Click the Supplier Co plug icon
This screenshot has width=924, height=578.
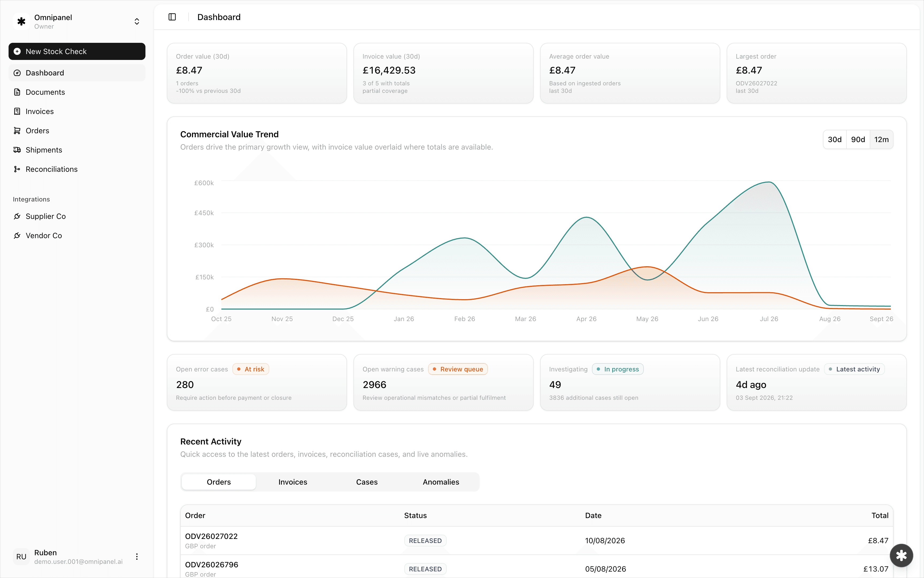pyautogui.click(x=17, y=216)
